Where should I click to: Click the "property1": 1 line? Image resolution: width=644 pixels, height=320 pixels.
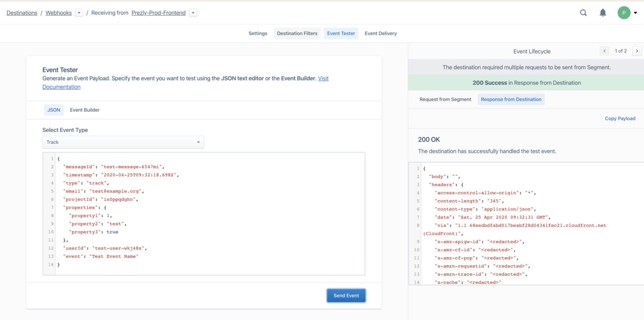point(90,215)
